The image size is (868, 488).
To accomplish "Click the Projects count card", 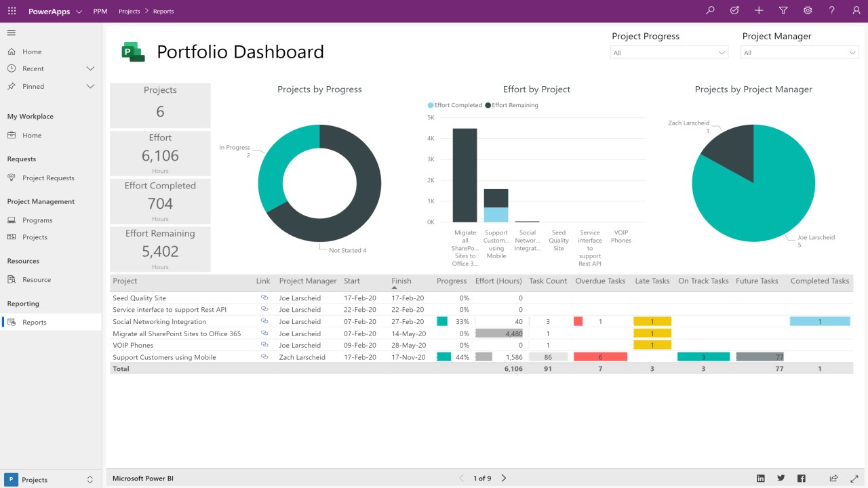I will [x=160, y=105].
